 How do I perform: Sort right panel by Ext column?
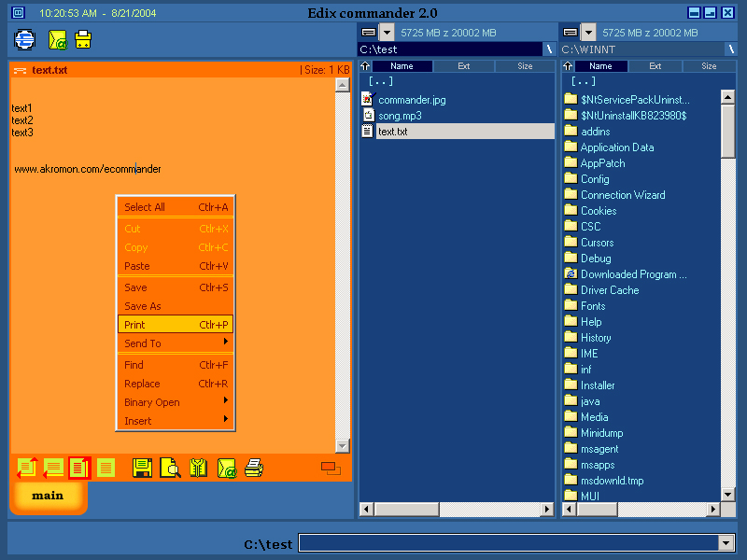pyautogui.click(x=655, y=66)
